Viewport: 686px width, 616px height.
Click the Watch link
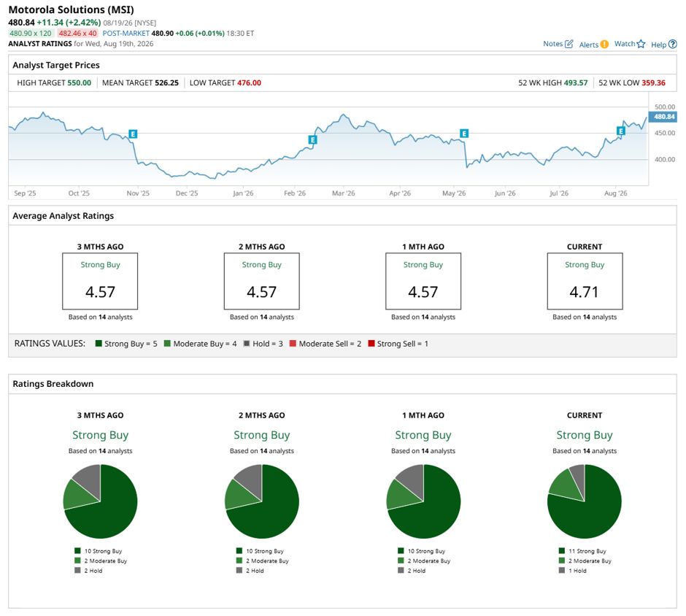(624, 44)
